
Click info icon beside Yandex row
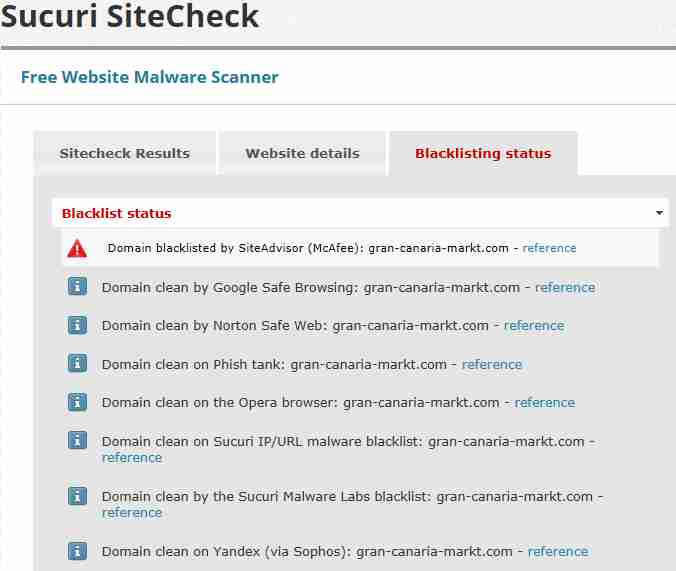tap(77, 551)
